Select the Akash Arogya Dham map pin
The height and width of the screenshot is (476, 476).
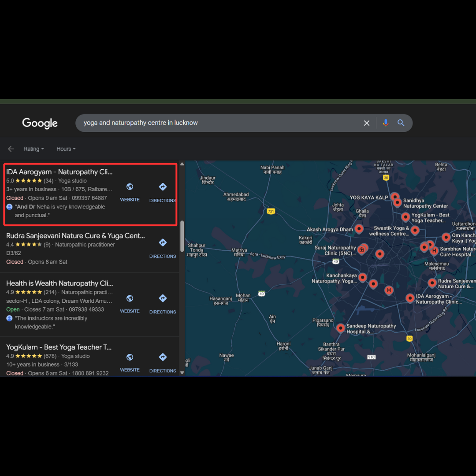(359, 228)
